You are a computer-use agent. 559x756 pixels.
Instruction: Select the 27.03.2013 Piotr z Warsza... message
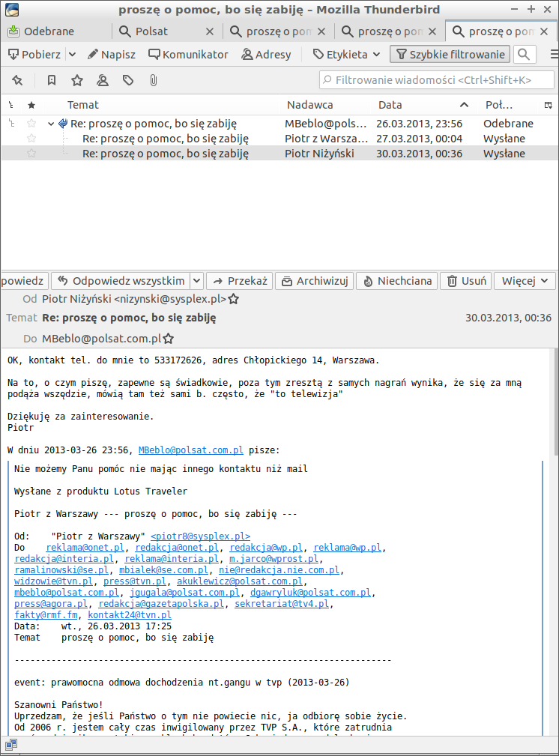(x=279, y=139)
